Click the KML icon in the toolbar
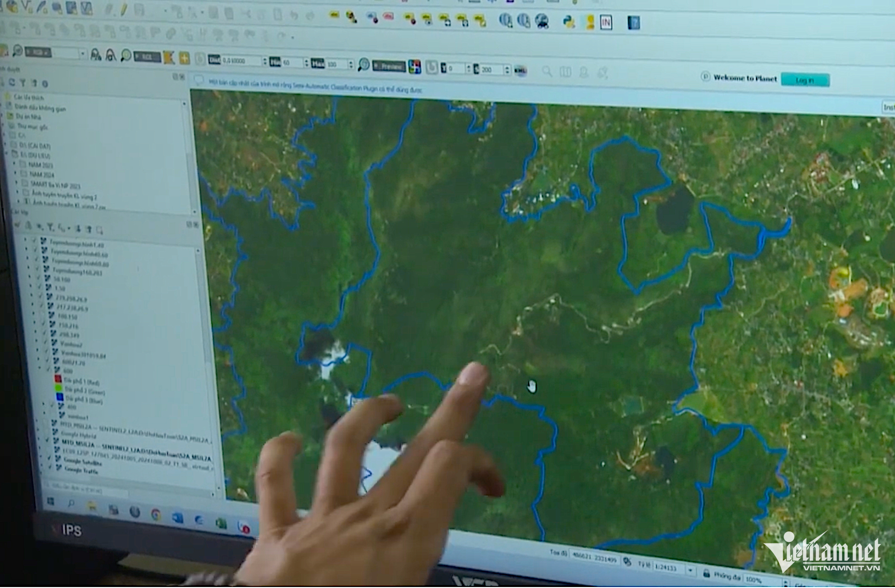 pyautogui.click(x=520, y=71)
